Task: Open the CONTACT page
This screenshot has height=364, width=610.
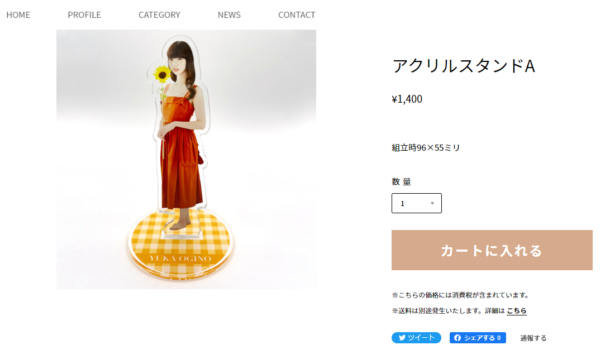Action: coord(297,15)
